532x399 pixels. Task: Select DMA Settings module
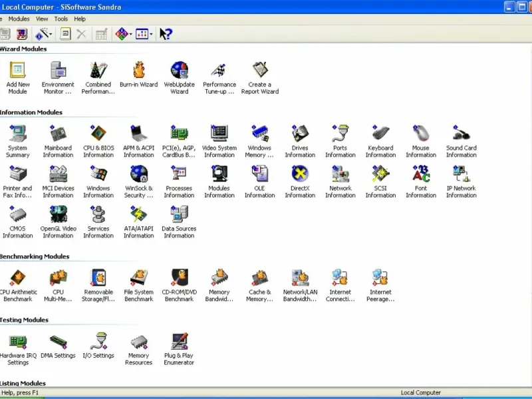[x=58, y=345]
